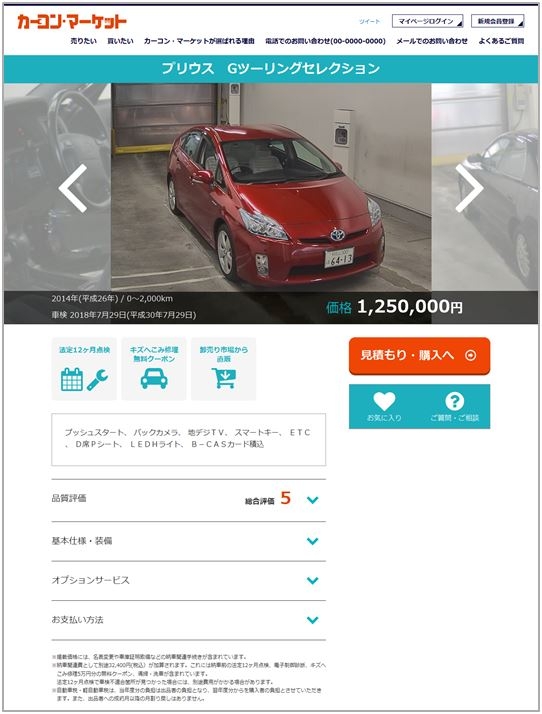Open the よくあるご質問 menu item
The height and width of the screenshot is (714, 542).
(x=501, y=41)
